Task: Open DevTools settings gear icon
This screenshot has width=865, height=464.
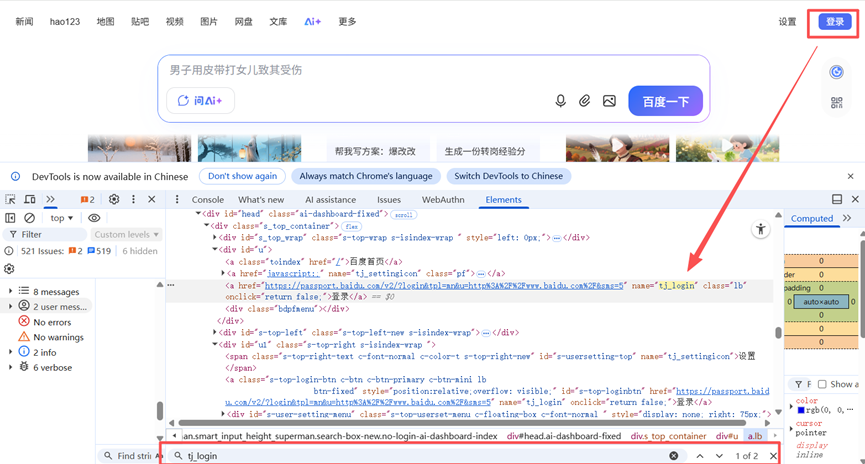Action: coord(114,199)
